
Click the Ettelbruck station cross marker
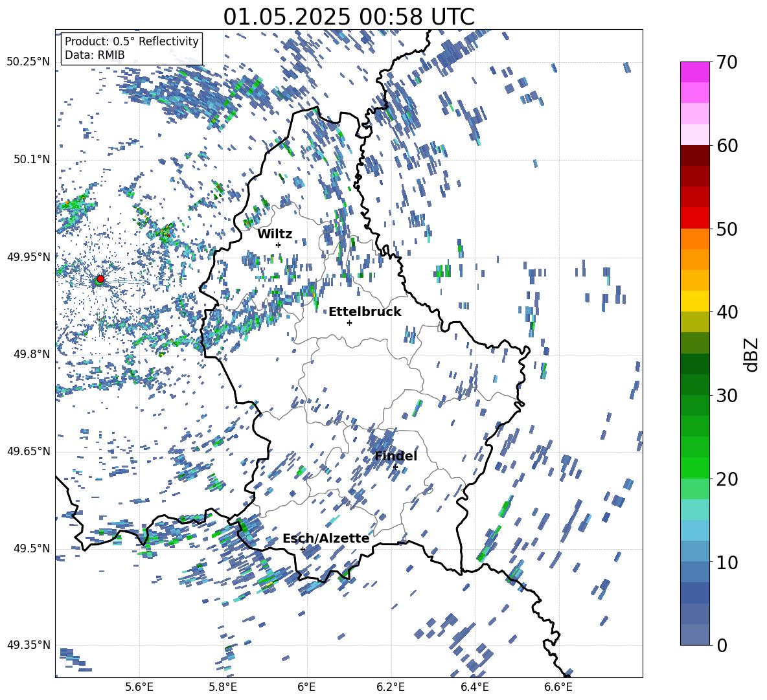pos(349,322)
